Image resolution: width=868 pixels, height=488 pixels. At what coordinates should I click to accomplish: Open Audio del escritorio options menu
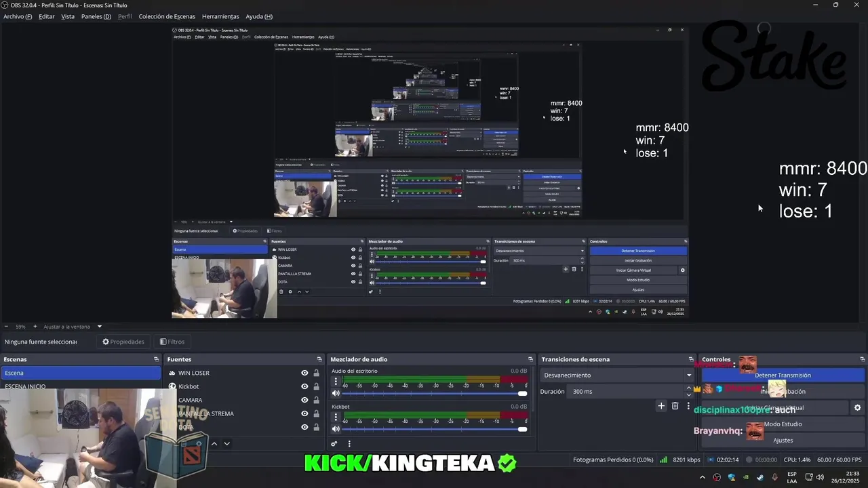click(335, 382)
